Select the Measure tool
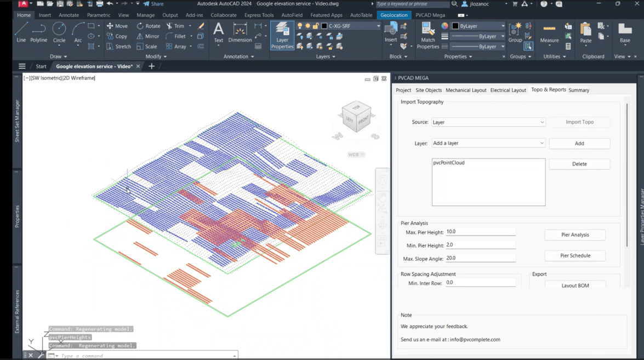Image resolution: width=644 pixels, height=360 pixels. [549, 35]
